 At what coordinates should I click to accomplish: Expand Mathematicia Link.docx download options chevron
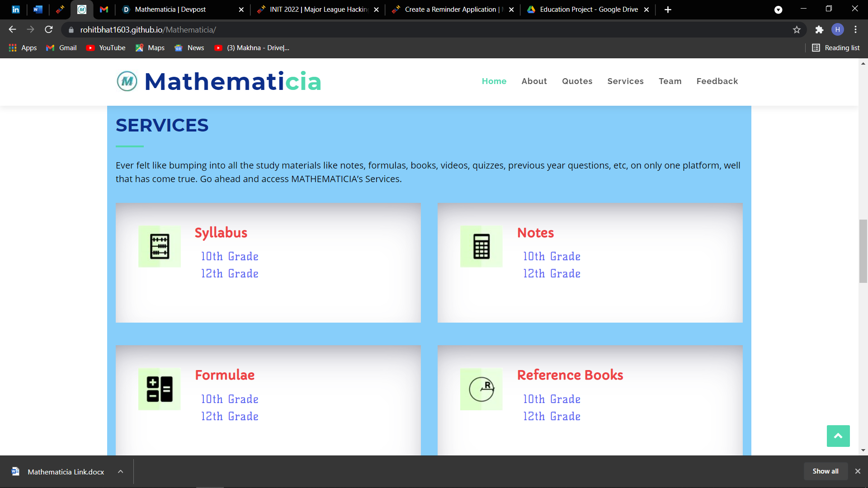[121, 472]
